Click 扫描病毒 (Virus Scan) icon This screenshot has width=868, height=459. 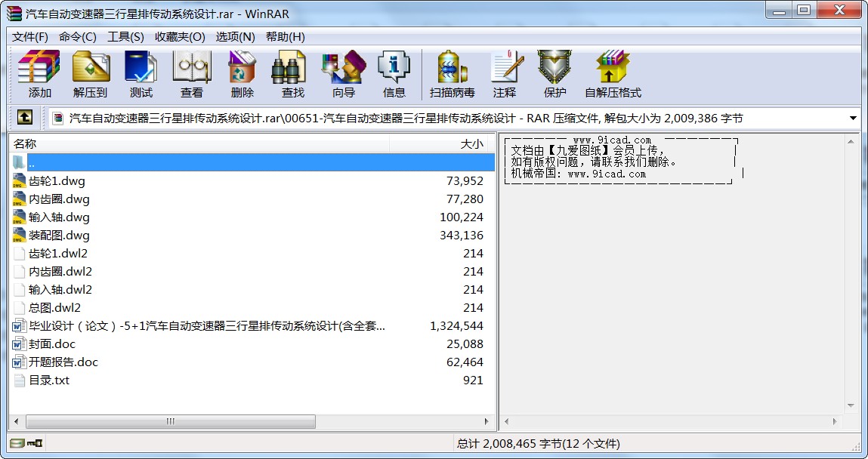(x=452, y=74)
